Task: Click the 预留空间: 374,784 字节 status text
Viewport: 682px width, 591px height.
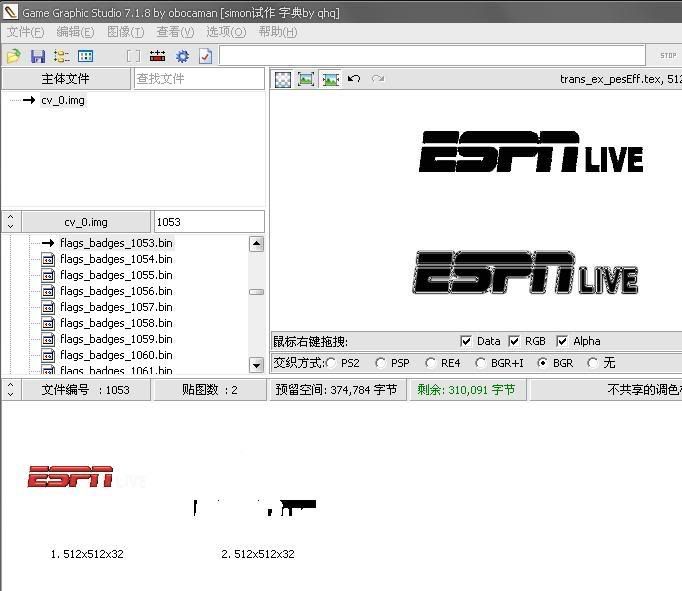Action: pyautogui.click(x=336, y=390)
